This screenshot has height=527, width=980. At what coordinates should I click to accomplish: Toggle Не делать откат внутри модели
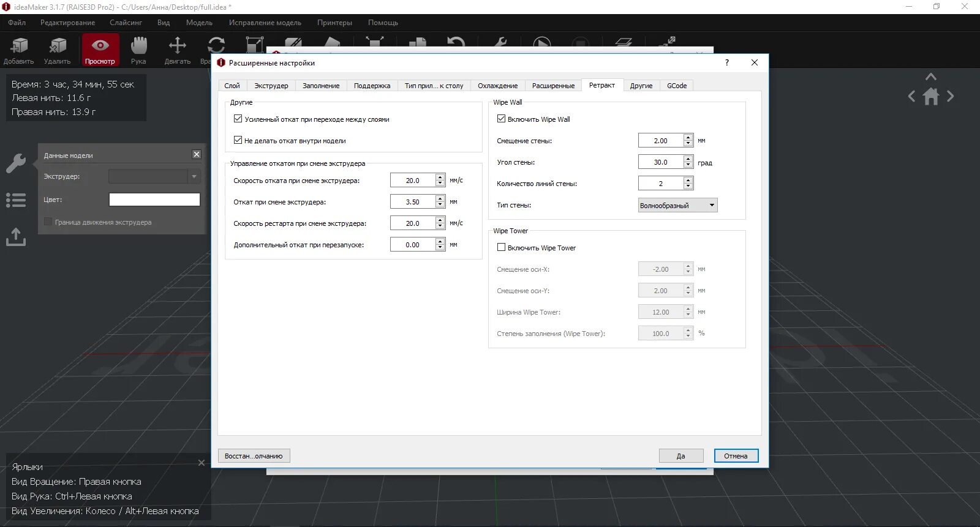(x=238, y=140)
